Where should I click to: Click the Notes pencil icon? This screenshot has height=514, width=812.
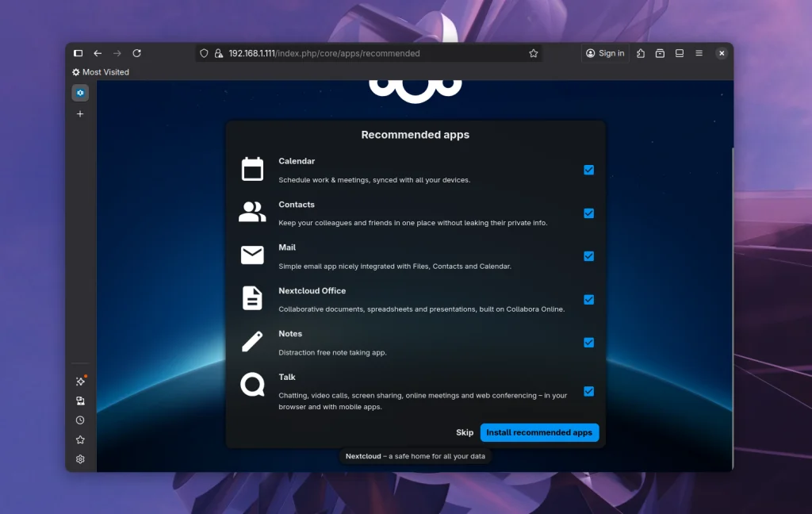[x=251, y=341]
